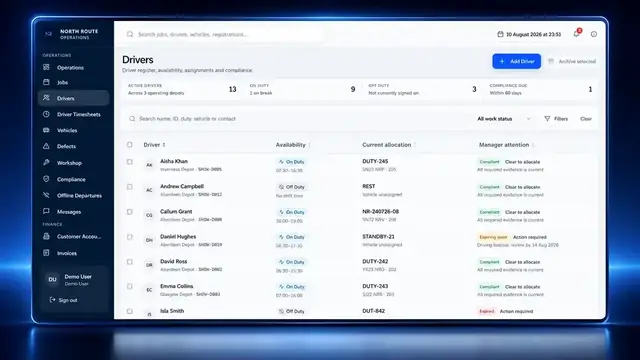Viewport: 640px width, 360px height.
Task: Click the Messages chat icon
Action: coord(46,211)
